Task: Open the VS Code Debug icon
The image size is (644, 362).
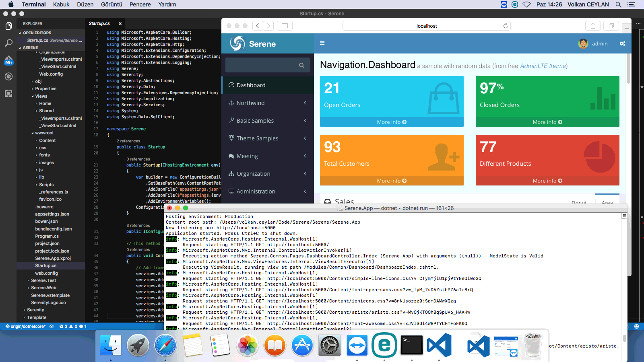Action: click(8, 76)
